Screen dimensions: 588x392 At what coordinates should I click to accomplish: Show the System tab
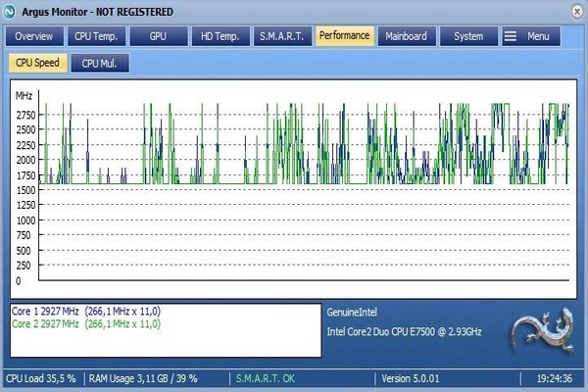pos(468,36)
